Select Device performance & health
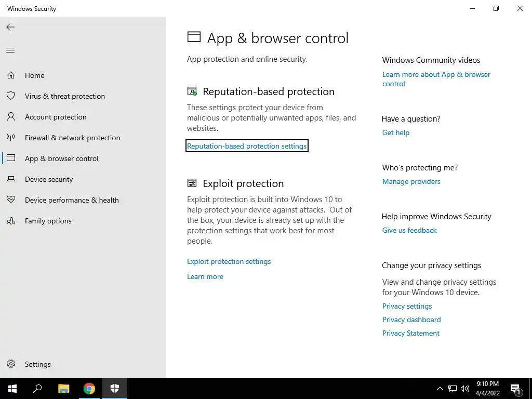Image resolution: width=532 pixels, height=399 pixels. coord(72,200)
